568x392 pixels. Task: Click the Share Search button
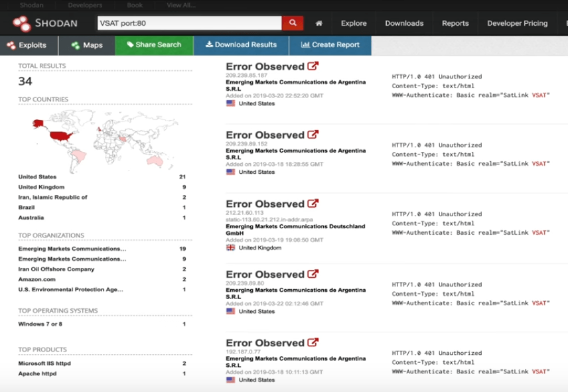(x=154, y=45)
